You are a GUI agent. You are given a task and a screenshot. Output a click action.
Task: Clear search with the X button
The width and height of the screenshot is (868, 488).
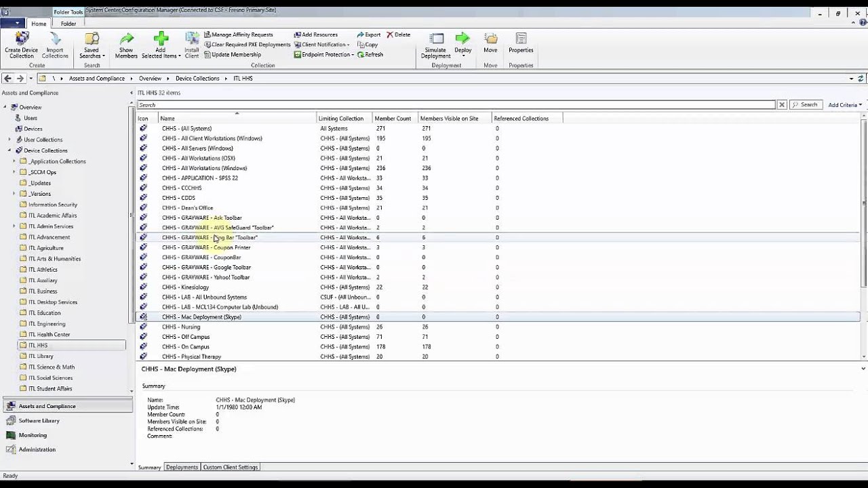782,105
